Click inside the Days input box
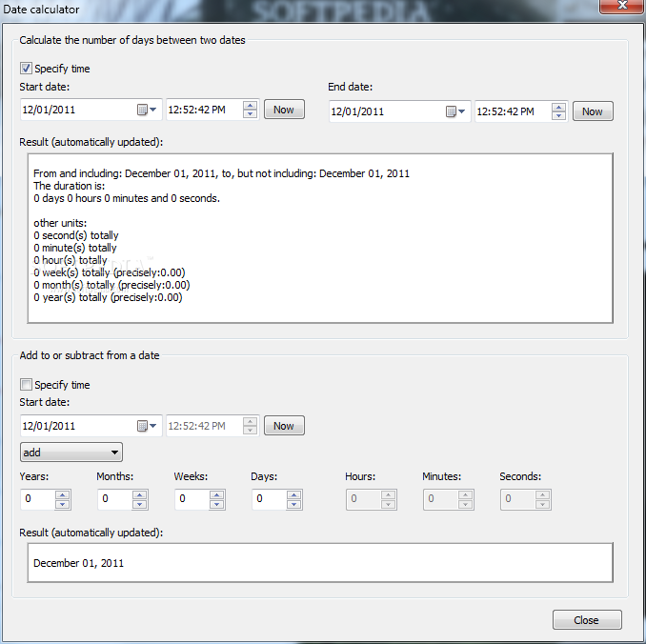 tap(270, 499)
